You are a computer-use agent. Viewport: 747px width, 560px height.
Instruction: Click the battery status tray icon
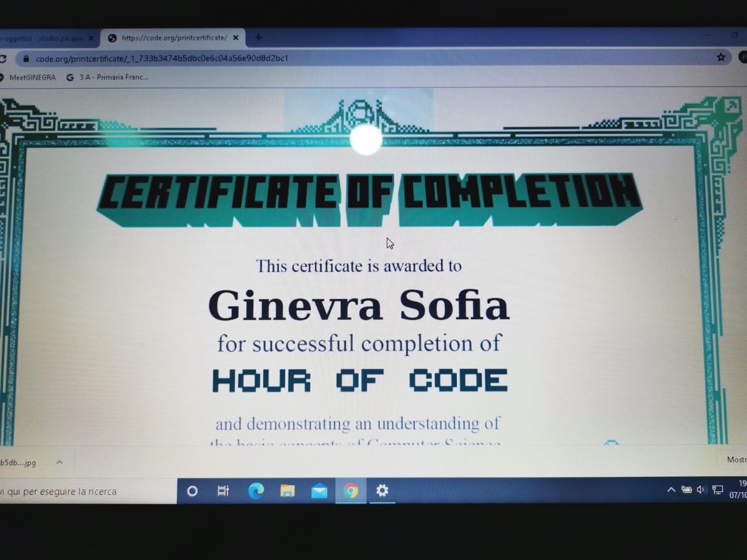(686, 490)
